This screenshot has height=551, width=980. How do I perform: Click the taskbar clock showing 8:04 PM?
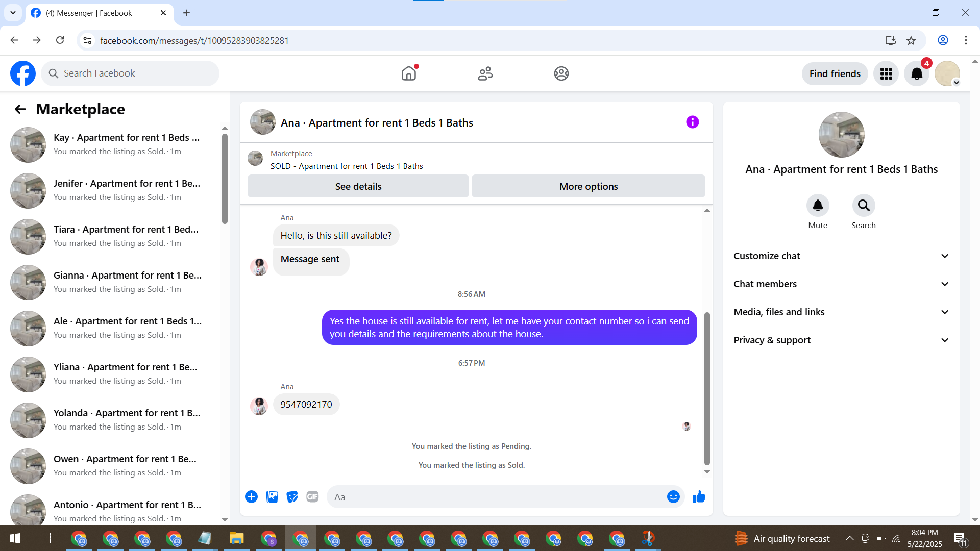click(924, 538)
